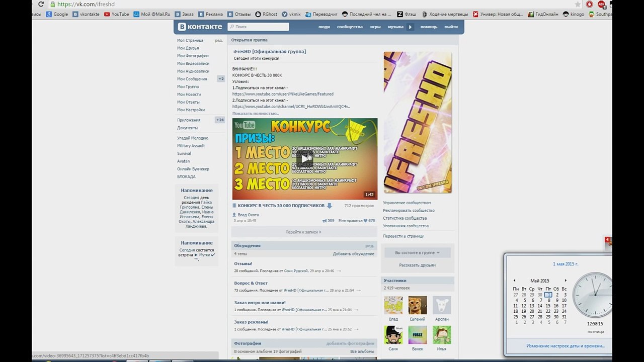Click the +2 messages counter badge
This screenshot has width=644, height=362.
coord(221,79)
